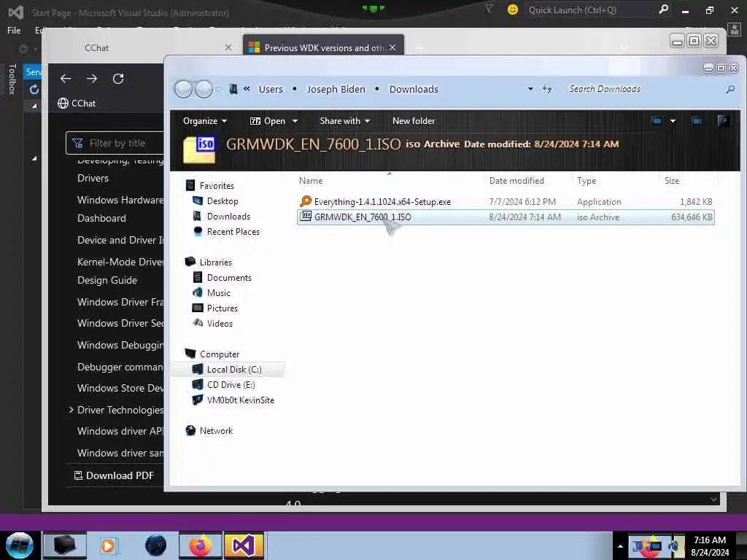Image resolution: width=747 pixels, height=560 pixels.
Task: Click the Quick Launch search magnifier icon
Action: click(663, 9)
